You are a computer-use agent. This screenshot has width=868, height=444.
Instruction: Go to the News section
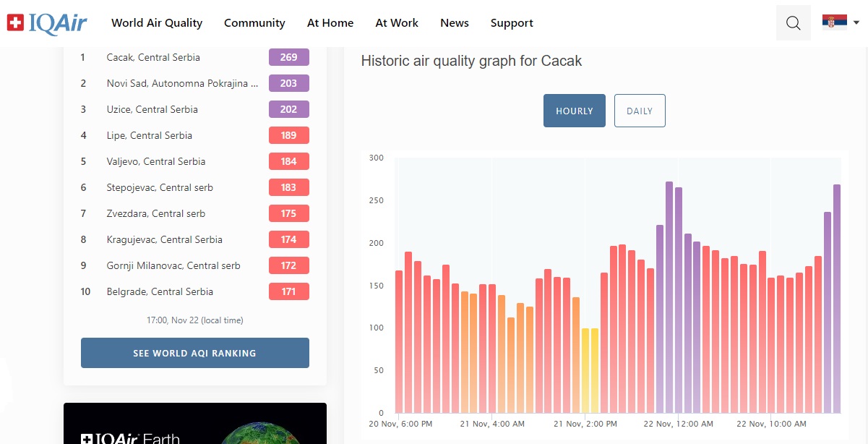[455, 23]
